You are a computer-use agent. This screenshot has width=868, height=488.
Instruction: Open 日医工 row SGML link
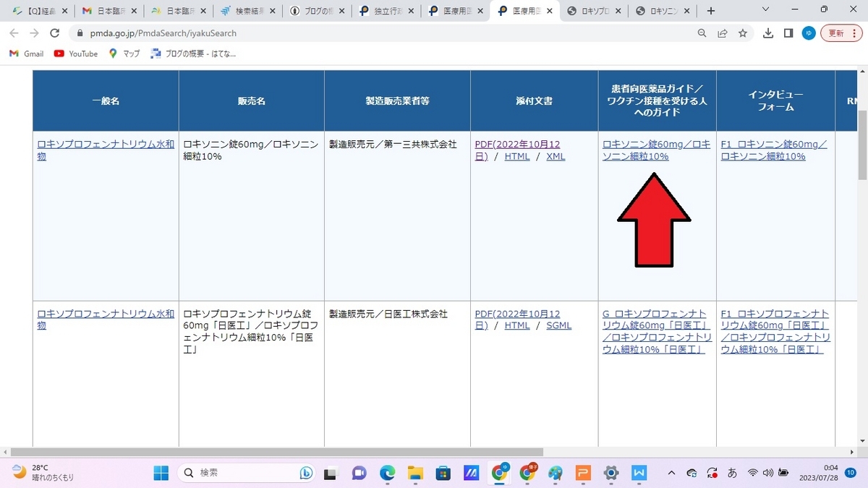pyautogui.click(x=558, y=325)
